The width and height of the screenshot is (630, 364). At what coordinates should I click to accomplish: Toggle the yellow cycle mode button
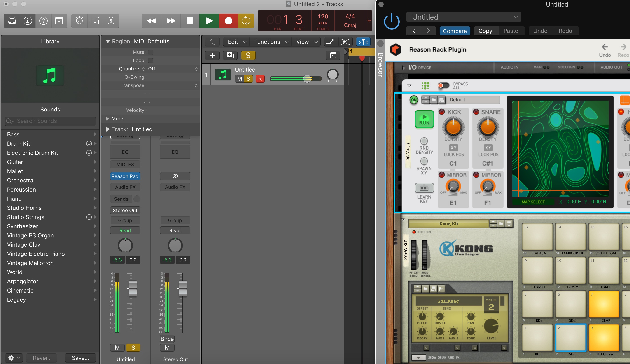tap(246, 21)
